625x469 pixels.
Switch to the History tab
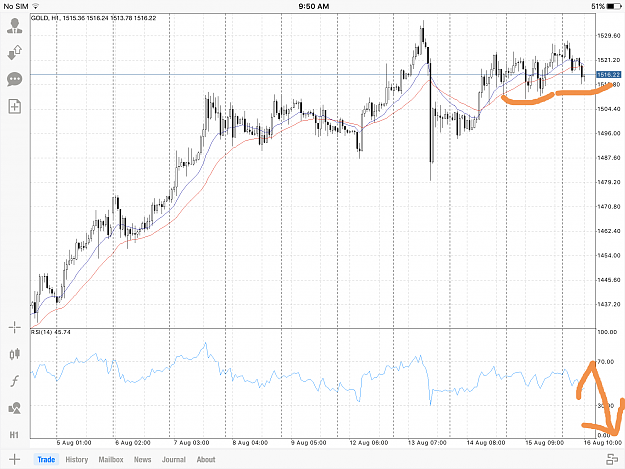[77, 459]
